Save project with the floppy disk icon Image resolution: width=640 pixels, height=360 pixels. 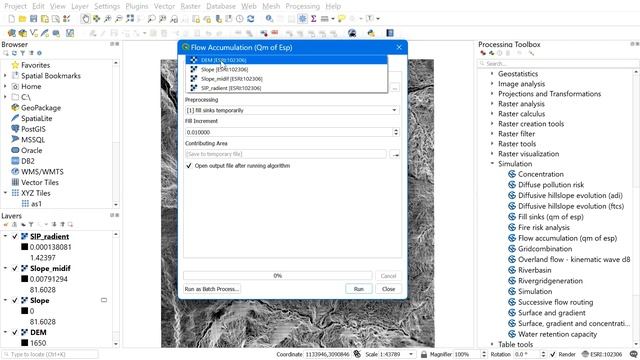click(33, 19)
